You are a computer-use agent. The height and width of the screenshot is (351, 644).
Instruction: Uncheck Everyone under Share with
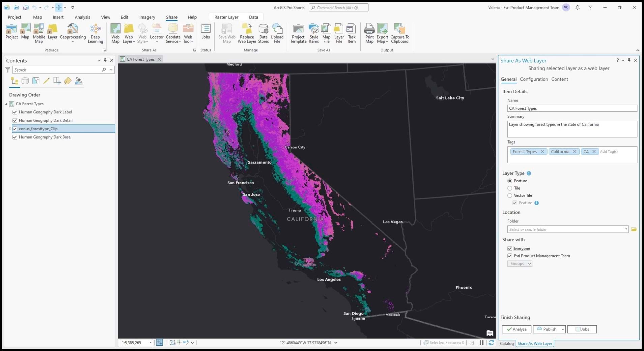coord(510,248)
